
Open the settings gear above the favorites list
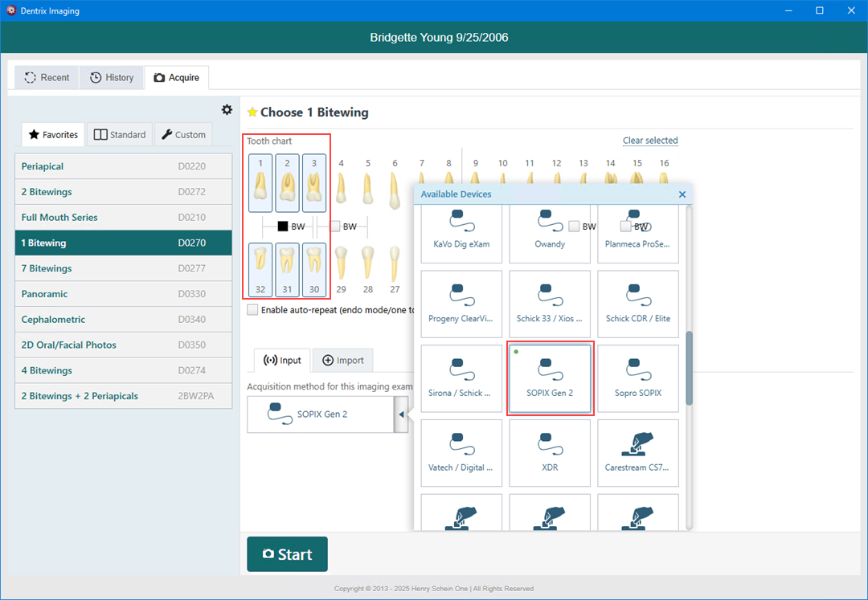click(x=227, y=110)
